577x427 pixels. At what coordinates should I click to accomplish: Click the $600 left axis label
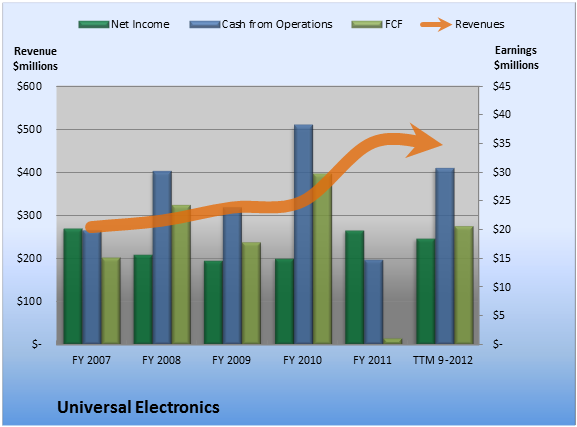29,87
